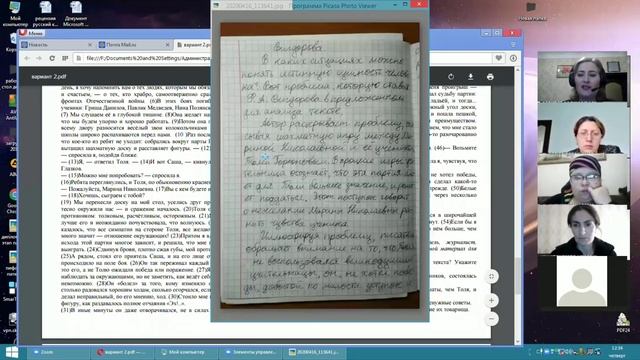Minimize the Opera browser window
This screenshot has width=640, height=360.
tap(486, 33)
